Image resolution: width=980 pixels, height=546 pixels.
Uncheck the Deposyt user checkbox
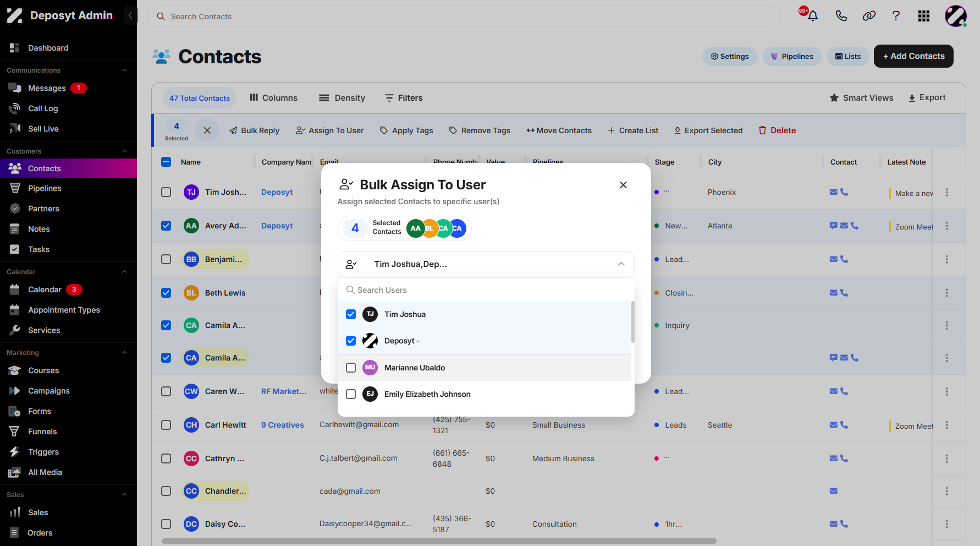click(x=351, y=341)
